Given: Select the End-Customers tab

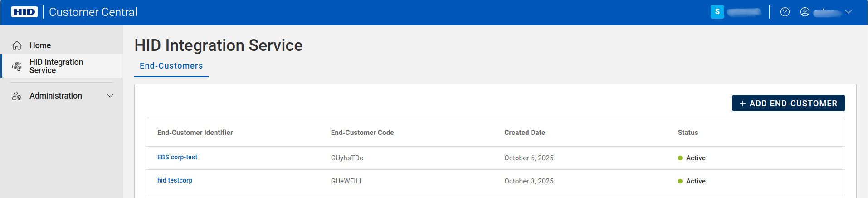Looking at the screenshot, I should point(171,66).
